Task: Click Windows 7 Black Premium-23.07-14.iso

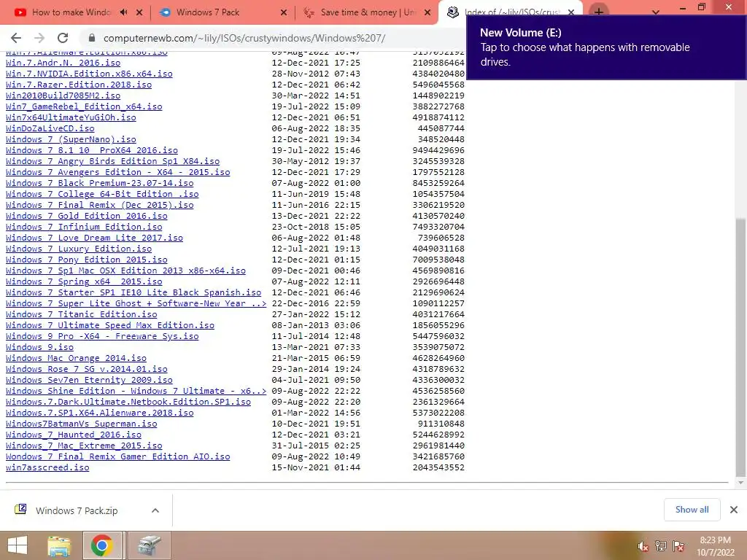Action: click(x=99, y=183)
